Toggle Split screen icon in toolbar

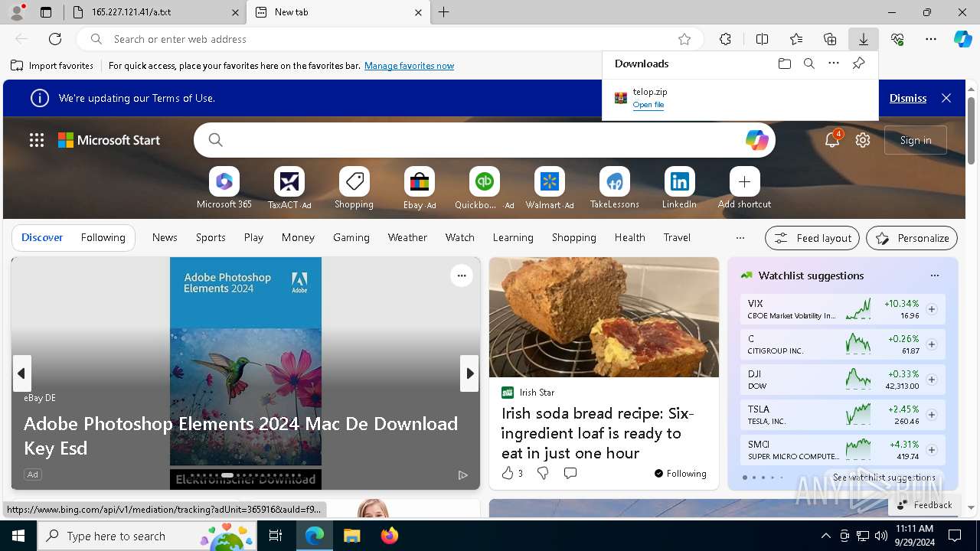click(762, 39)
